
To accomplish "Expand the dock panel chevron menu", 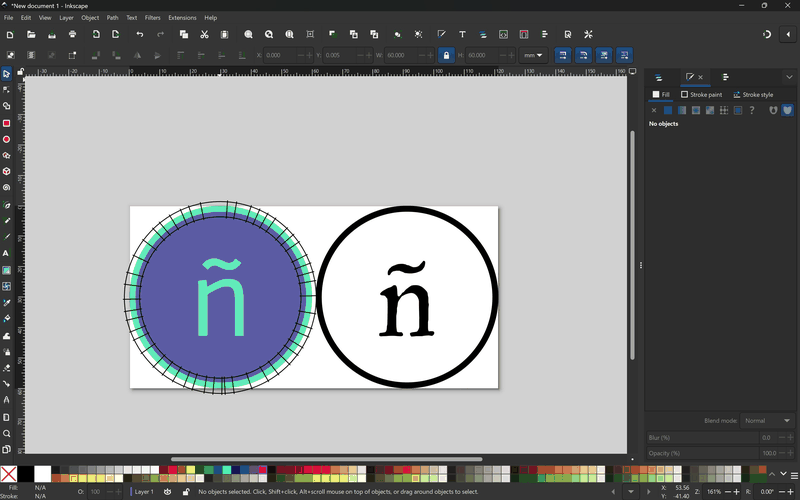I will pos(789,77).
